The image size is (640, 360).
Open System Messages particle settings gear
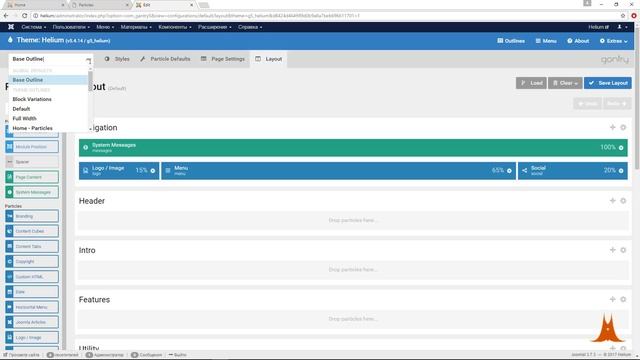click(x=621, y=147)
